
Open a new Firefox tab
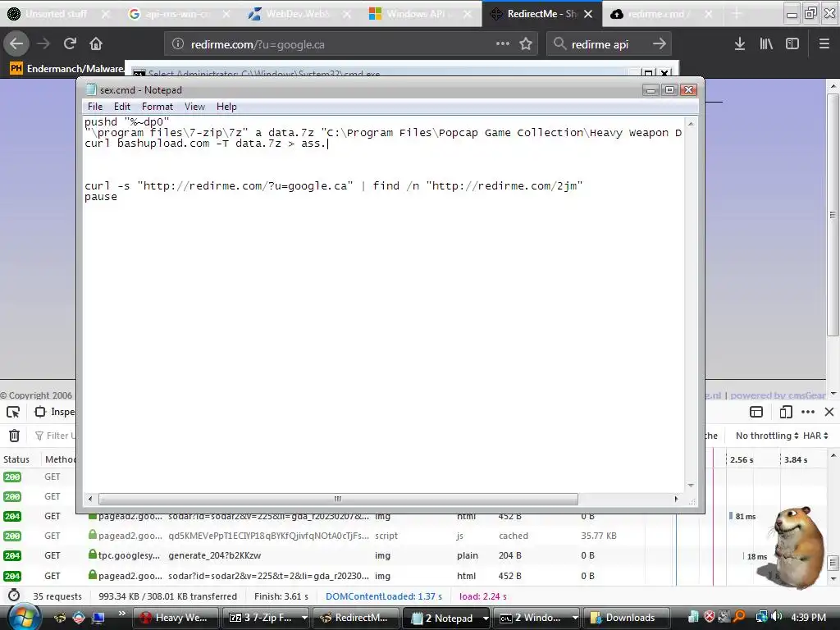pos(737,14)
